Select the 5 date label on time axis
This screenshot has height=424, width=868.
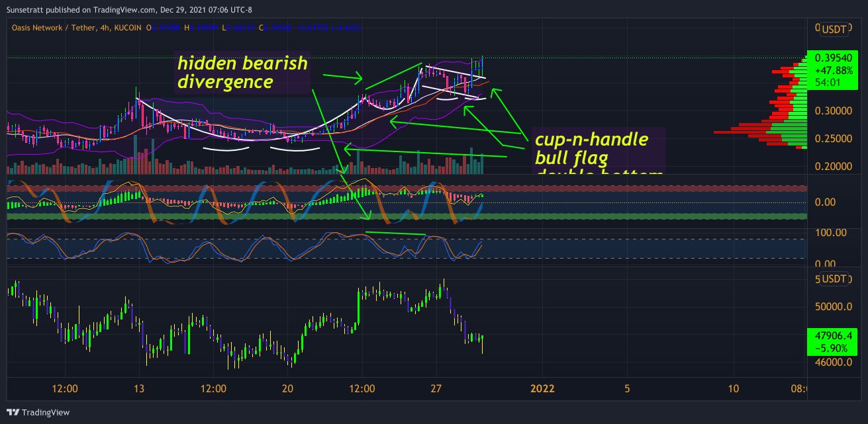627,388
